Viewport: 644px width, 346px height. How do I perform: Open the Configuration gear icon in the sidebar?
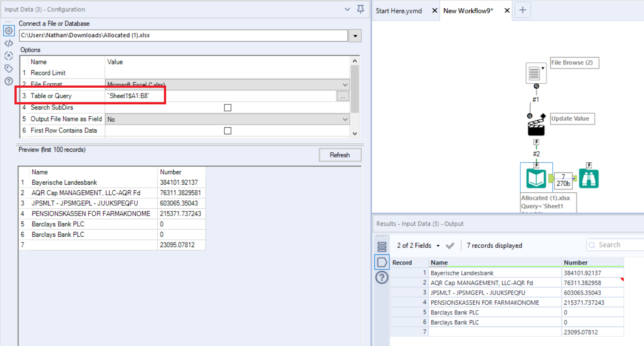9,31
